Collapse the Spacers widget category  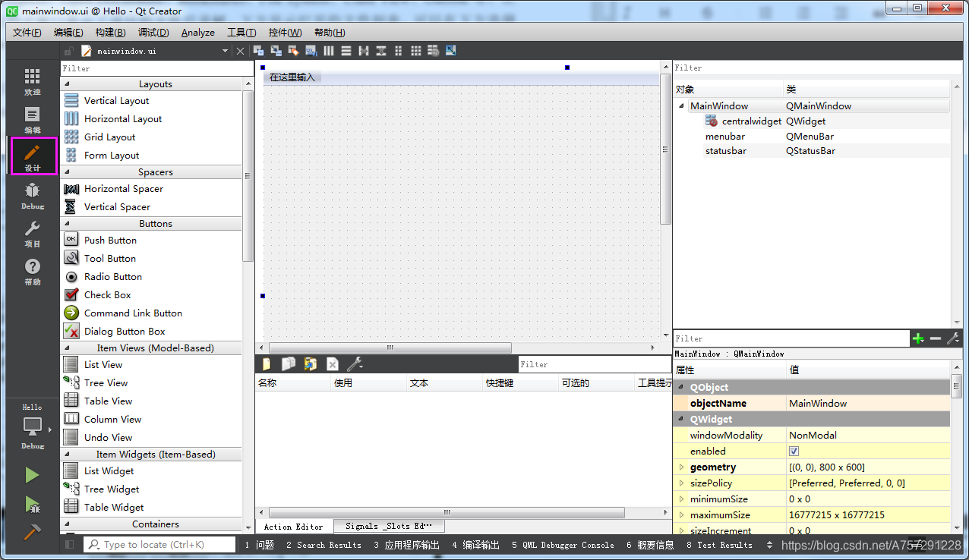66,172
